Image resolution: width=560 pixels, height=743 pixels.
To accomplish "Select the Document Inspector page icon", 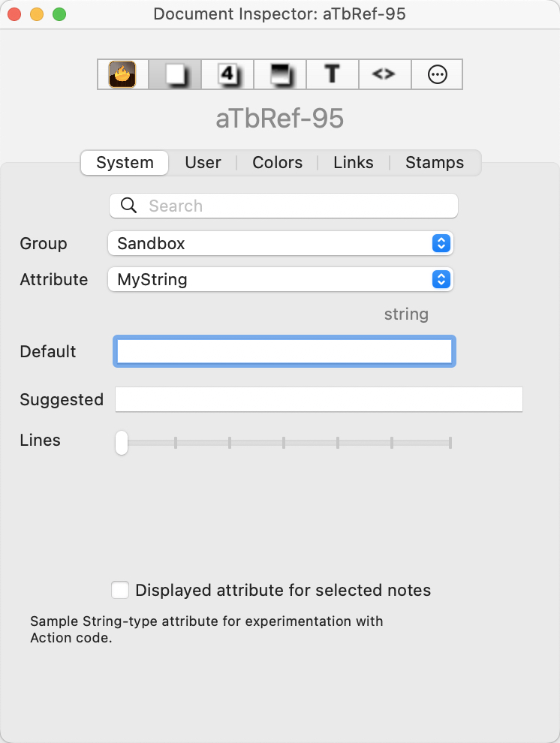I will pos(175,74).
